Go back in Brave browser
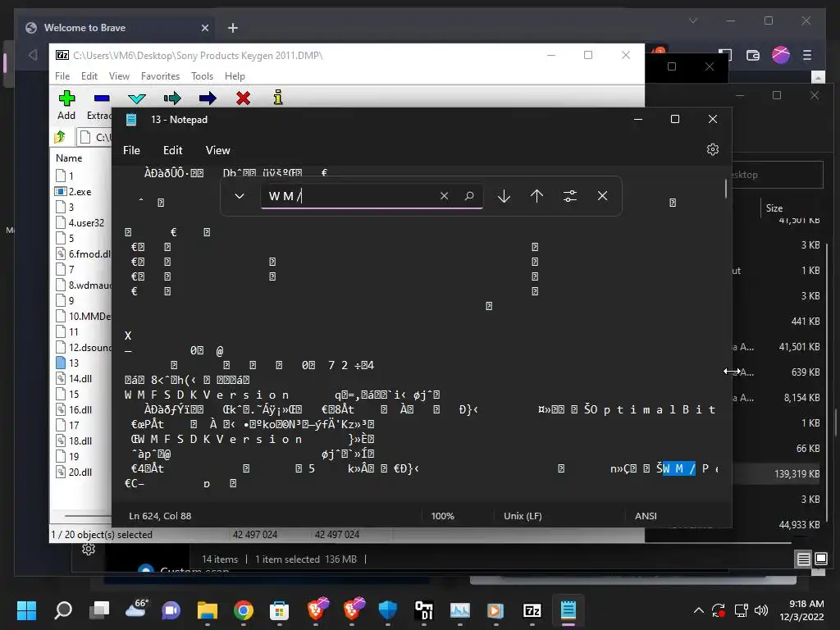 coord(33,55)
